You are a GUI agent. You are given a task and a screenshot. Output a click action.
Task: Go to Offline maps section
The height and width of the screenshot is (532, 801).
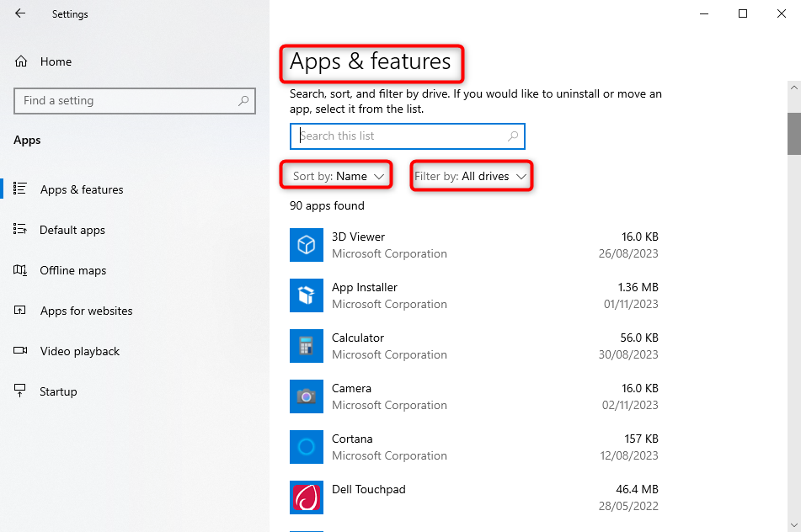[72, 270]
